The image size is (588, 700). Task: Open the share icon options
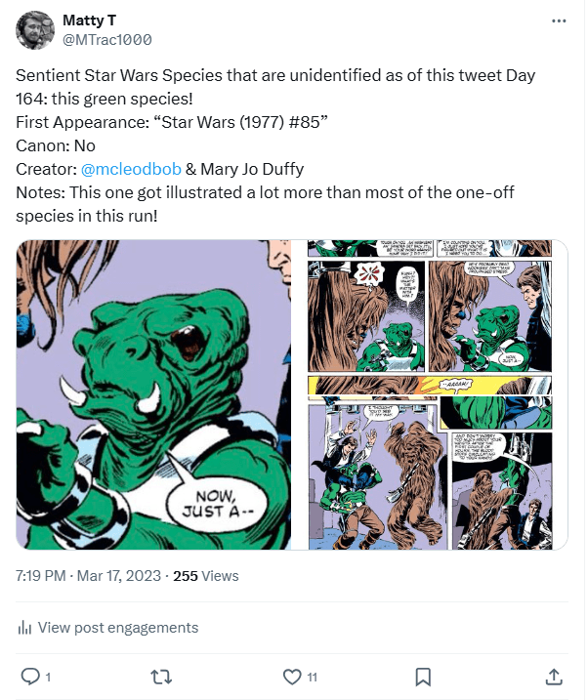point(553,676)
